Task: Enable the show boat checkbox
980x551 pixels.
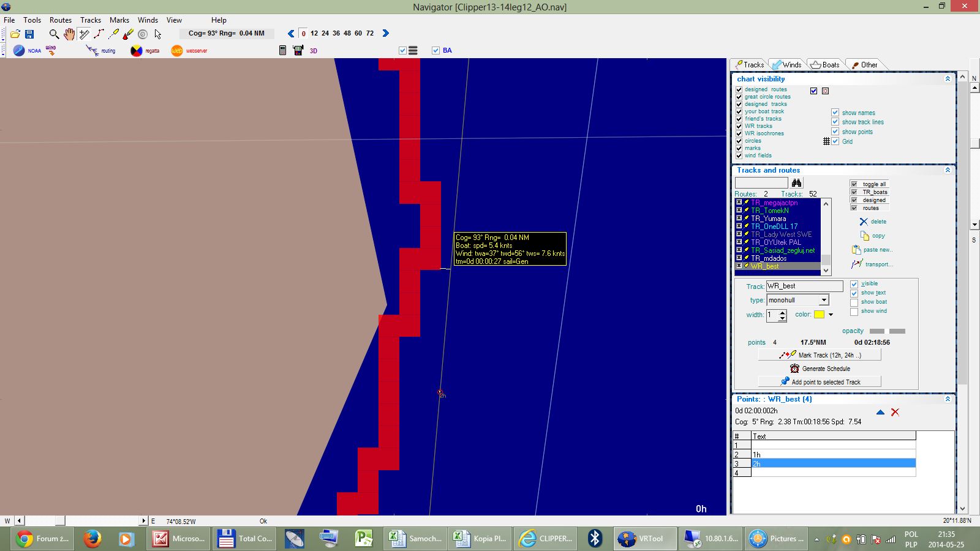Action: (x=854, y=302)
